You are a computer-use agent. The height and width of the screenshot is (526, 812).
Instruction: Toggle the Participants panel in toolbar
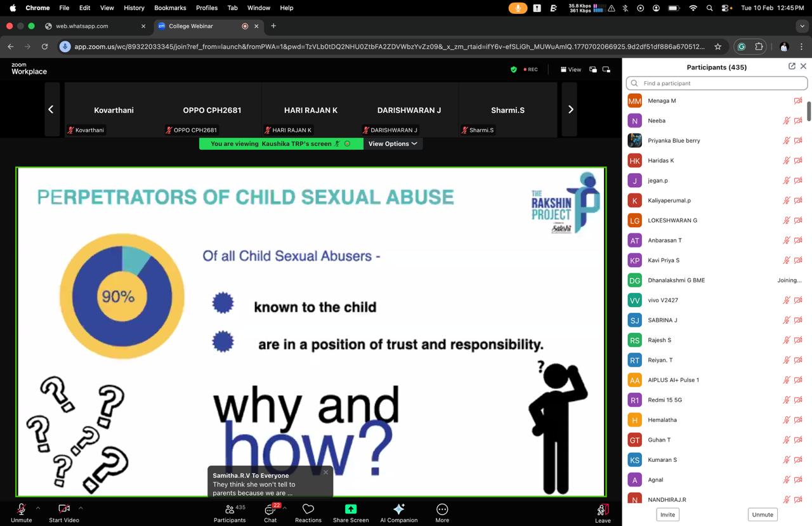coord(230,509)
